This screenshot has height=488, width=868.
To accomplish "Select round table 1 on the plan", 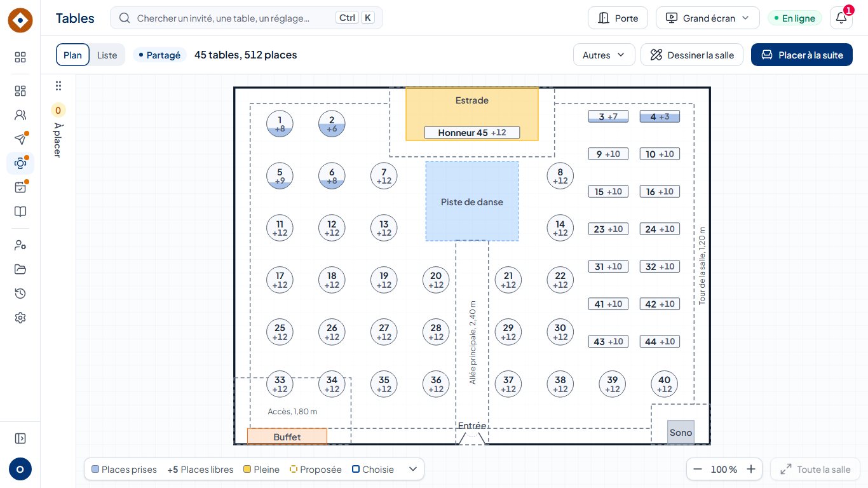I will 280,123.
